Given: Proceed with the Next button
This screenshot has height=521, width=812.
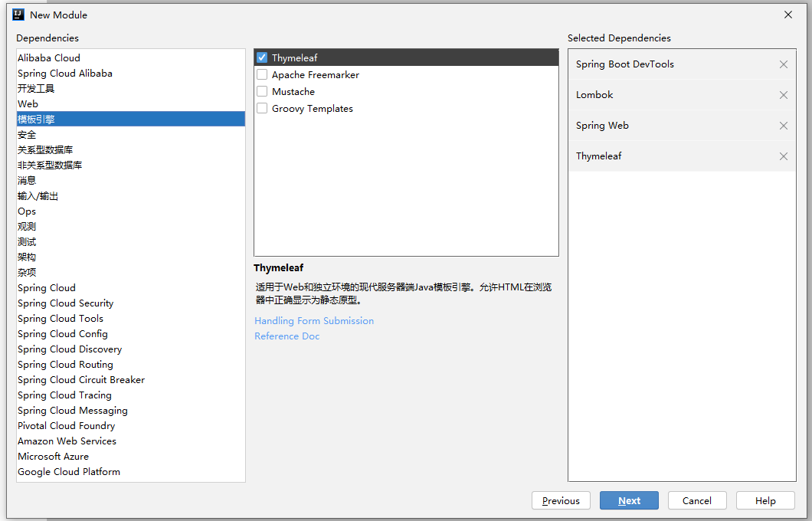Looking at the screenshot, I should pyautogui.click(x=629, y=501).
